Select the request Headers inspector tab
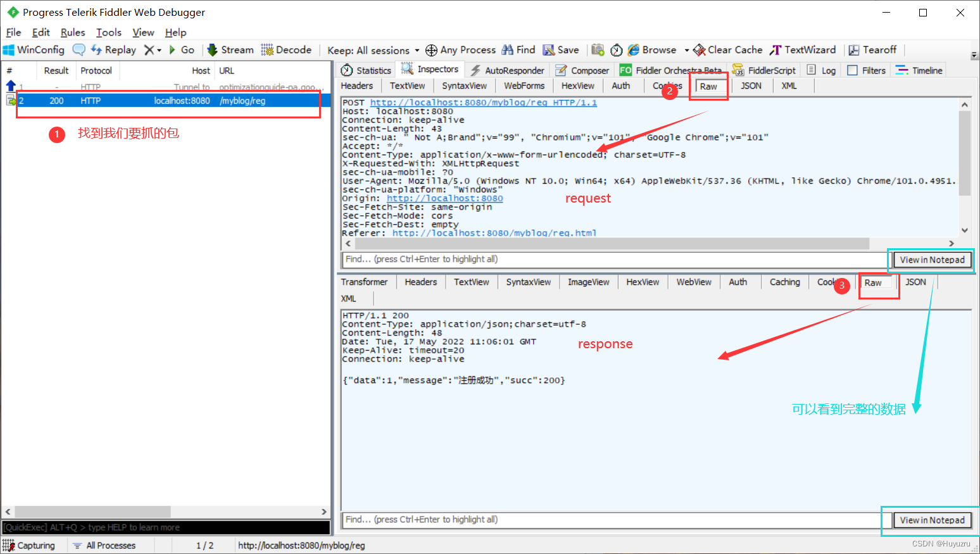This screenshot has height=554, width=980. click(357, 85)
